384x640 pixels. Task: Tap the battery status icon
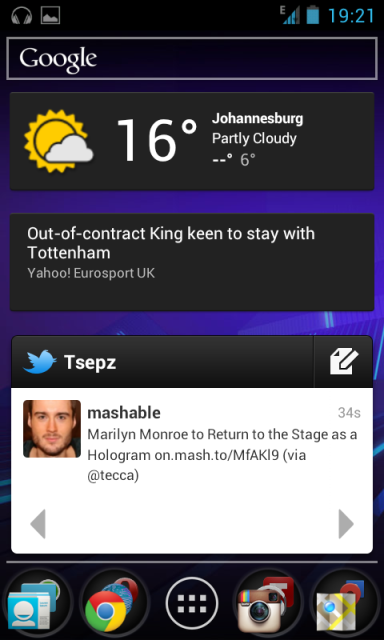[313, 15]
